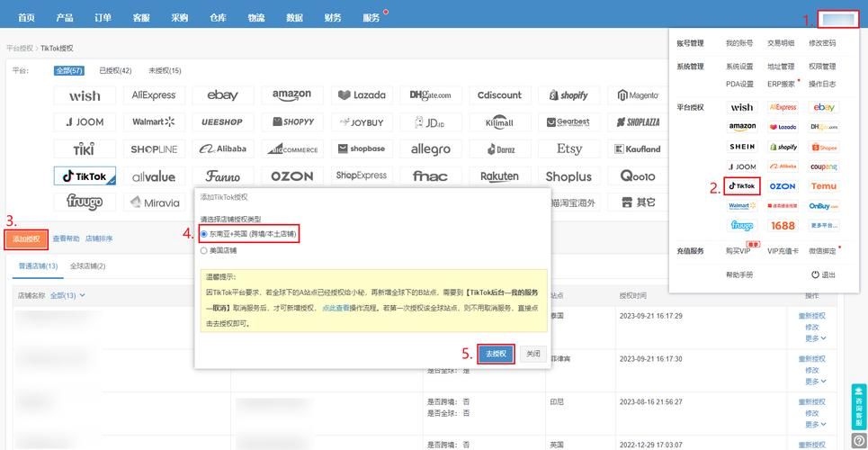Image resolution: width=868 pixels, height=450 pixels.
Task: Select wish logo in the main platform grid
Action: click(x=85, y=95)
